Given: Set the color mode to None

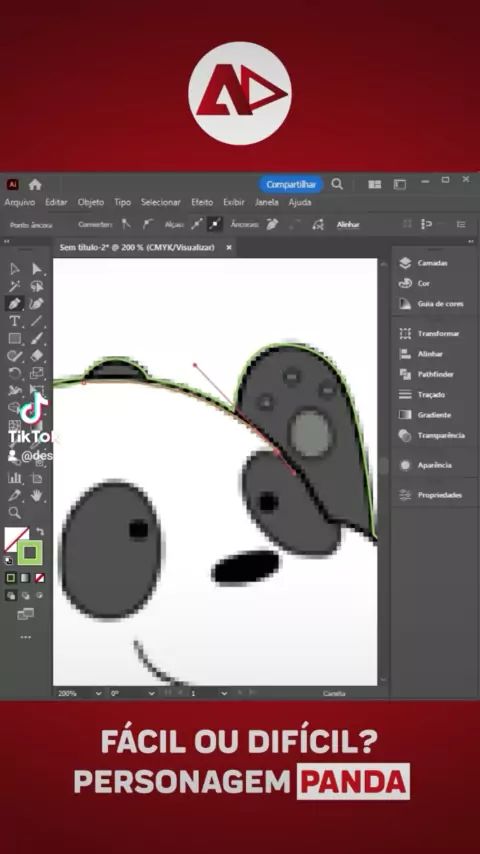Looking at the screenshot, I should pos(40,578).
